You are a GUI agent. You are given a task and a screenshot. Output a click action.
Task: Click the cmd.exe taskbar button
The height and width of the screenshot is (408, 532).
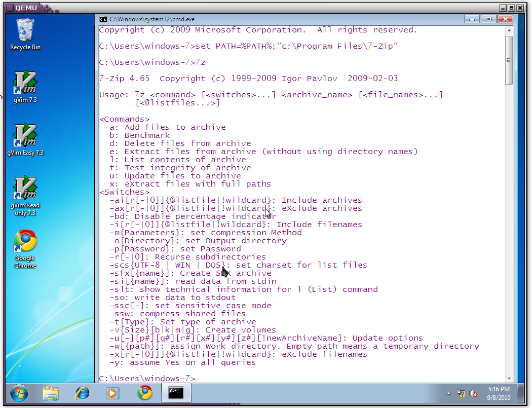[x=176, y=393]
